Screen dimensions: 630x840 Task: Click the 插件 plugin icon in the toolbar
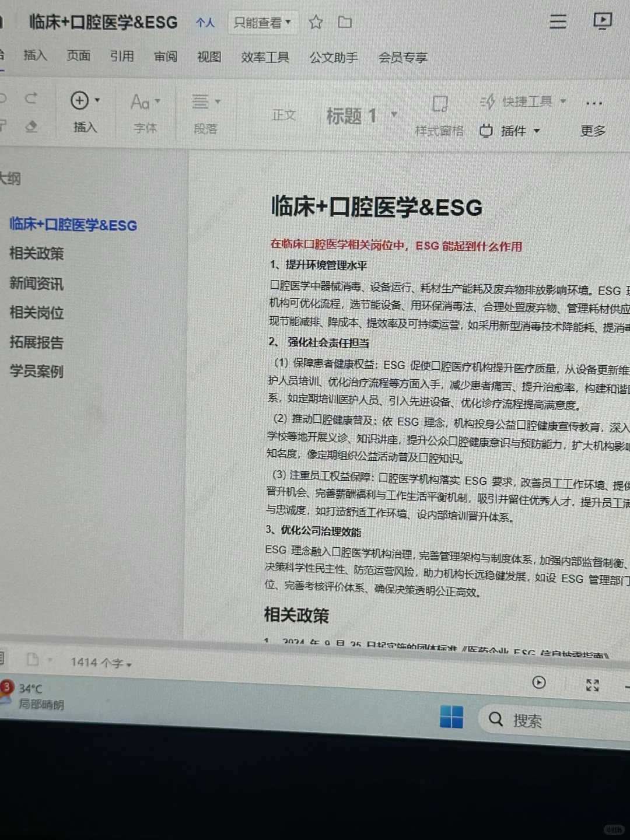(x=487, y=131)
